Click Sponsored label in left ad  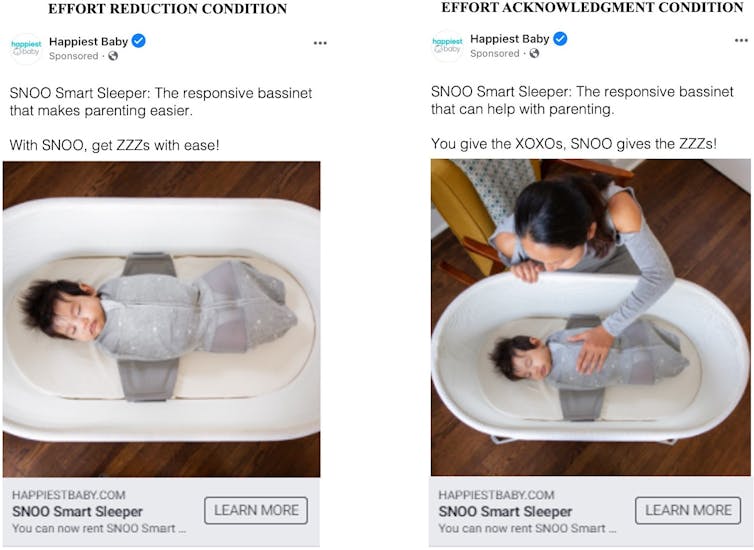[74, 56]
